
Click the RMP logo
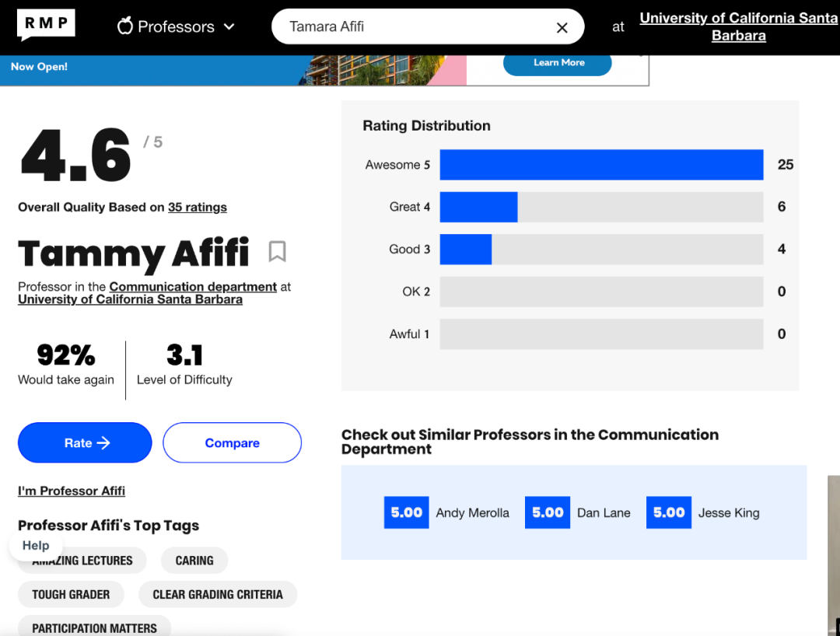click(x=46, y=25)
